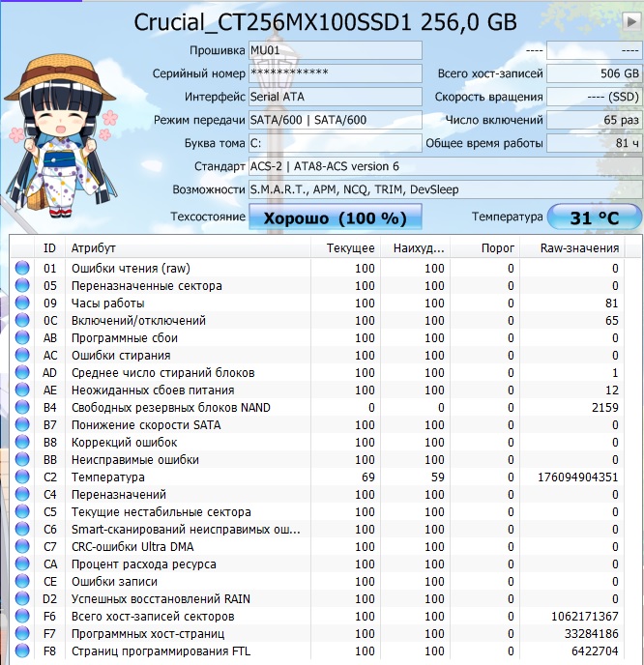Click the worst value 59 in Температура row
644x665 pixels.
coord(437,477)
